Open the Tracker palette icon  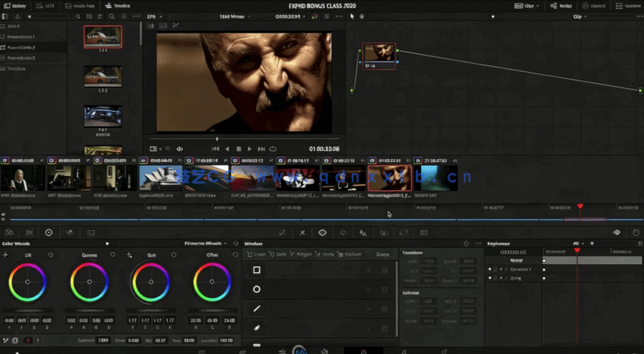click(343, 232)
